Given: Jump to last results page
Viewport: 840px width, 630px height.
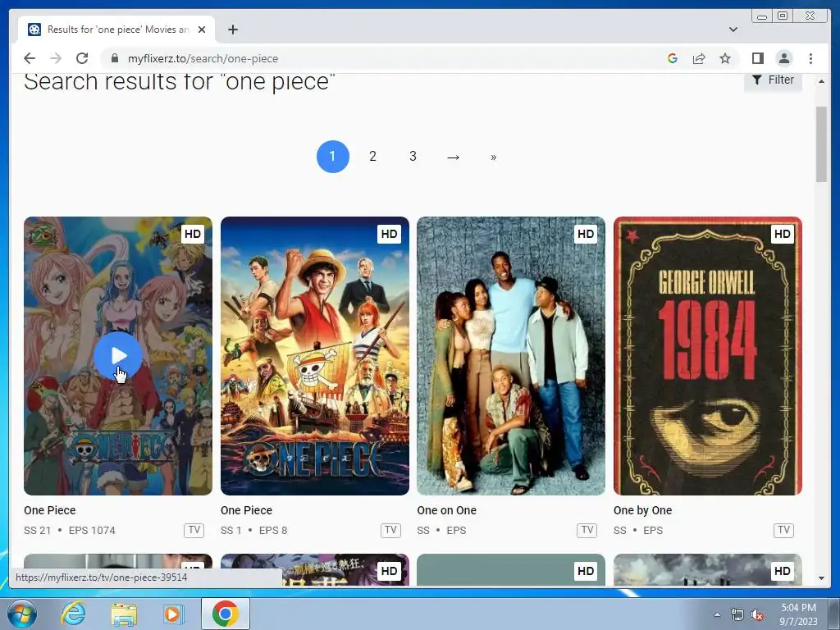Looking at the screenshot, I should [493, 157].
